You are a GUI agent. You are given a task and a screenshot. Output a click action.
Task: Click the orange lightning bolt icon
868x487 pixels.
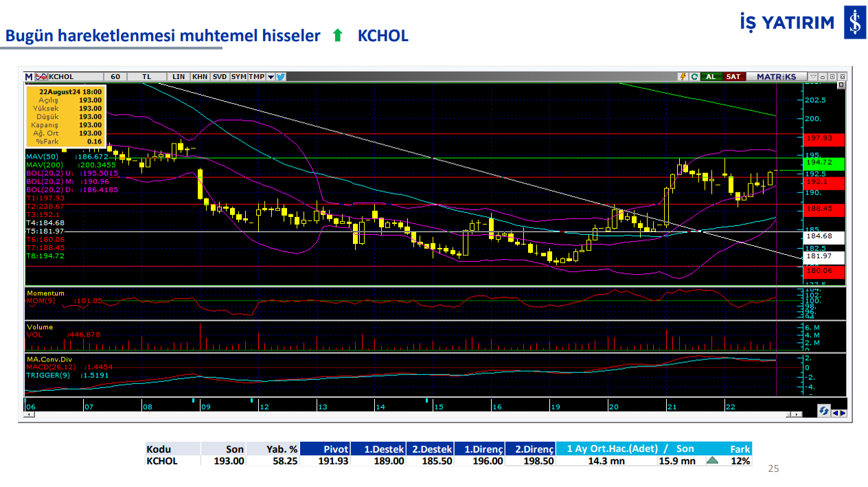[x=683, y=76]
